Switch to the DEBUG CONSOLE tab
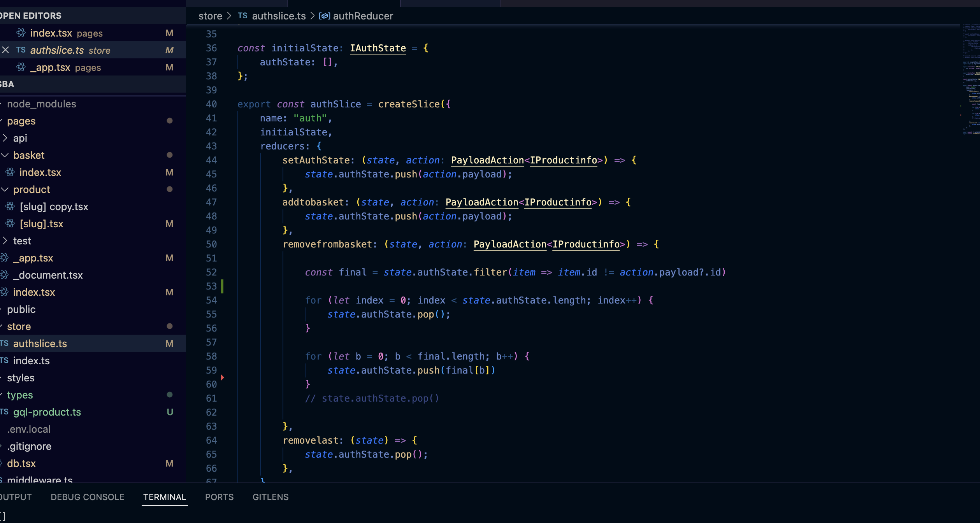Viewport: 980px width, 523px height. pos(87,497)
